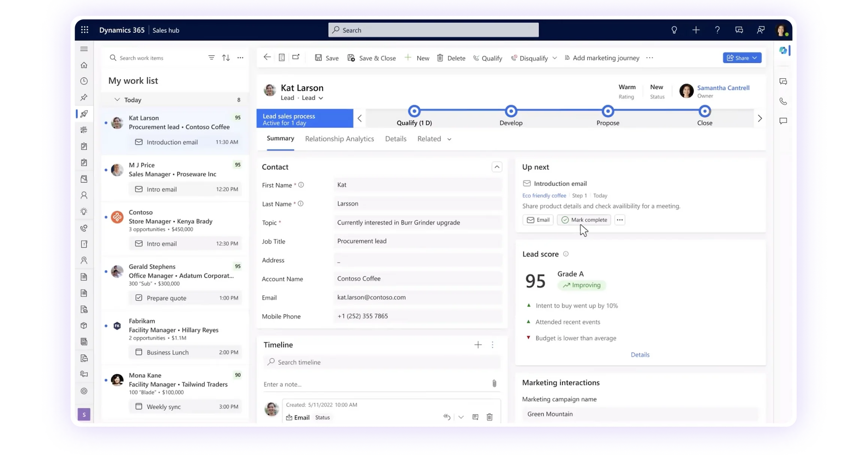Click the filter icon above the work list
Viewport: 868px width, 455px height.
[x=211, y=57]
